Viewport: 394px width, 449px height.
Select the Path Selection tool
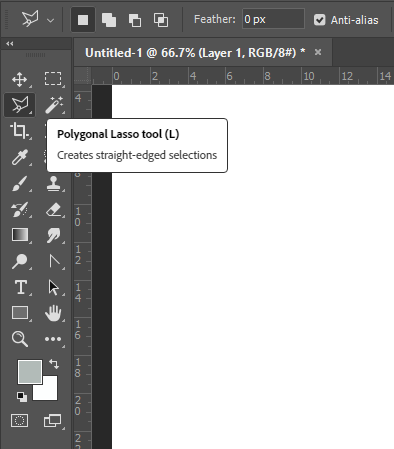[53, 287]
